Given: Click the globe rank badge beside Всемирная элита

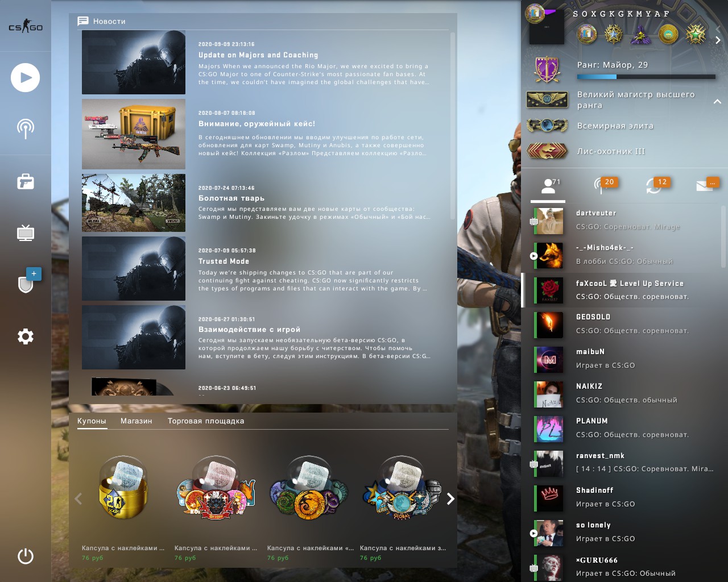Looking at the screenshot, I should pyautogui.click(x=547, y=125).
